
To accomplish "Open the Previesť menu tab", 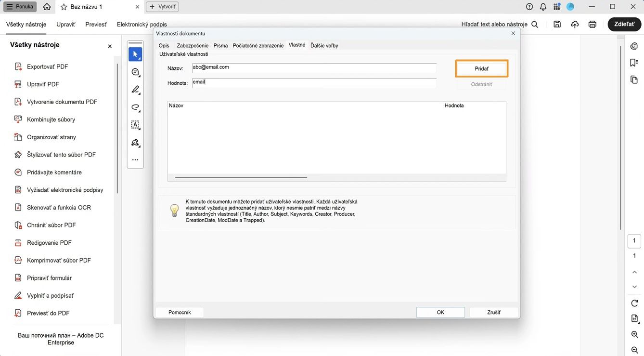I will 96,25.
